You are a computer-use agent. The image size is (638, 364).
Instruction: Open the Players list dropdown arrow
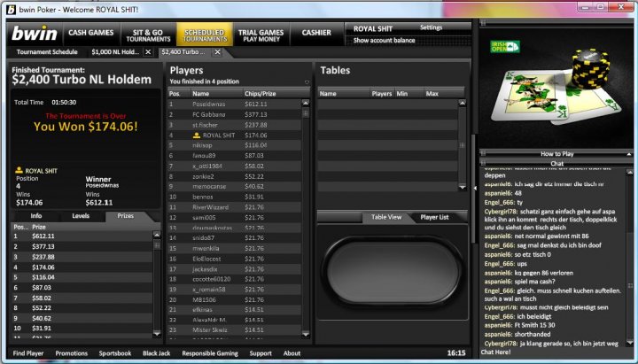pyautogui.click(x=307, y=81)
